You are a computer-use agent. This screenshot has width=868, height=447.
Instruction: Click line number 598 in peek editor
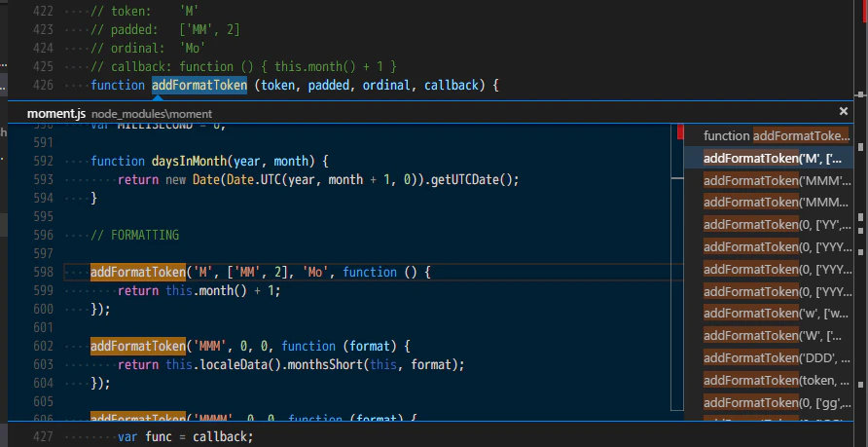pyautogui.click(x=43, y=272)
